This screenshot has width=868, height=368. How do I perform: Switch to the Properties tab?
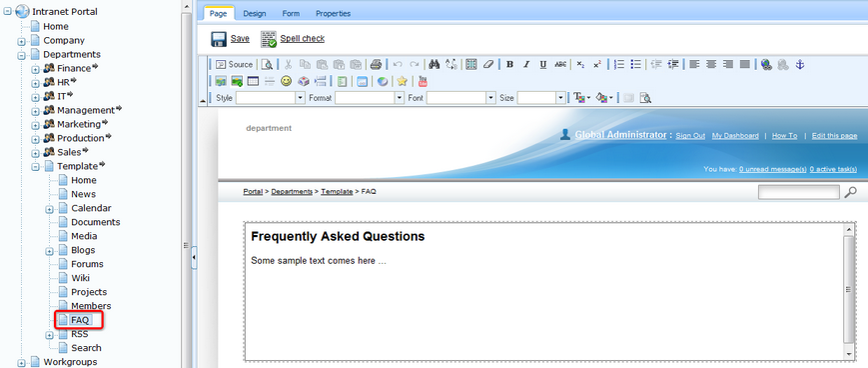[x=334, y=13]
